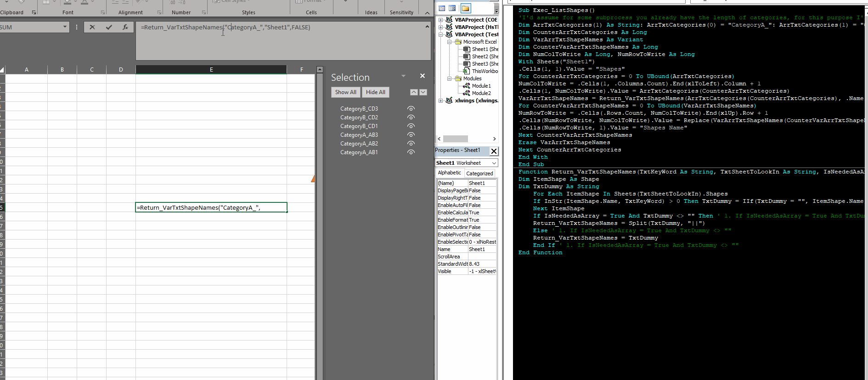
Task: Click End Function line in code window
Action: click(x=541, y=252)
